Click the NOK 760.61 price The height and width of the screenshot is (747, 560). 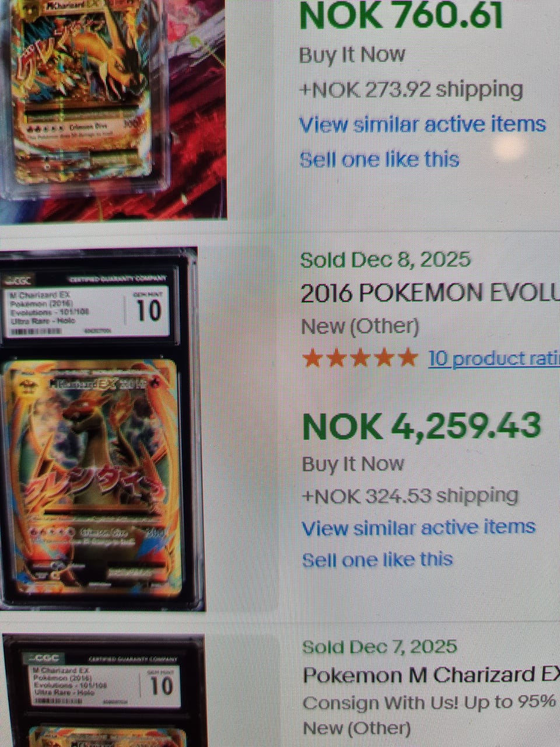pos(401,15)
